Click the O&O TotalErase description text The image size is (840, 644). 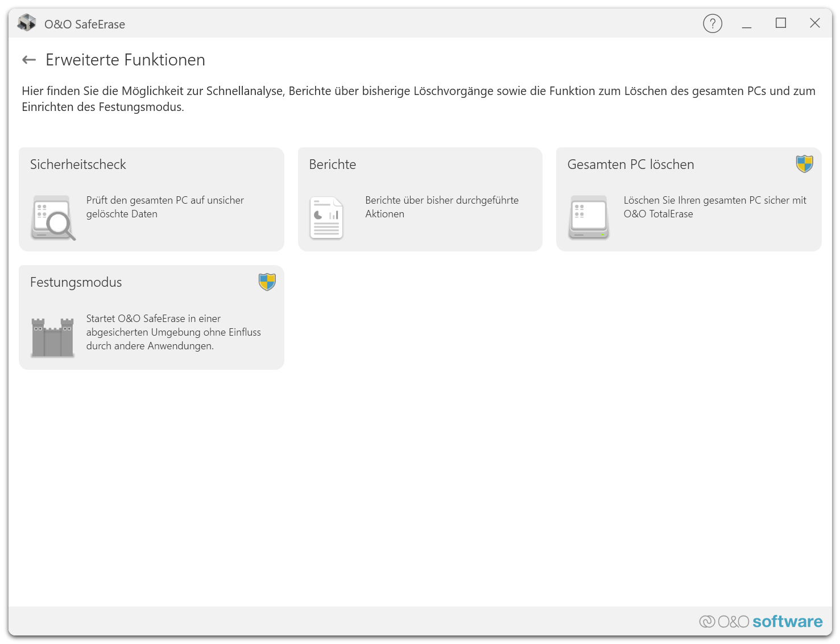(714, 207)
